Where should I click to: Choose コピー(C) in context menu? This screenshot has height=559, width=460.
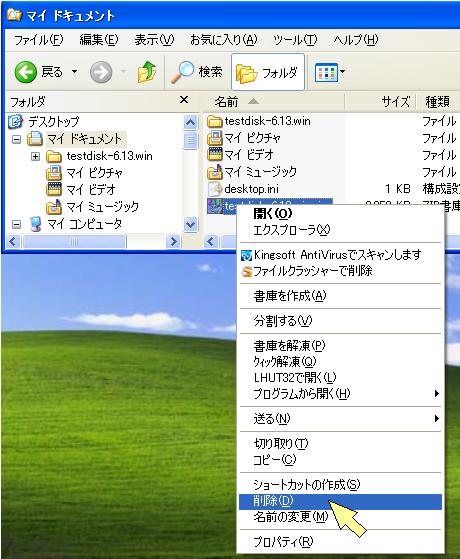tap(341, 460)
